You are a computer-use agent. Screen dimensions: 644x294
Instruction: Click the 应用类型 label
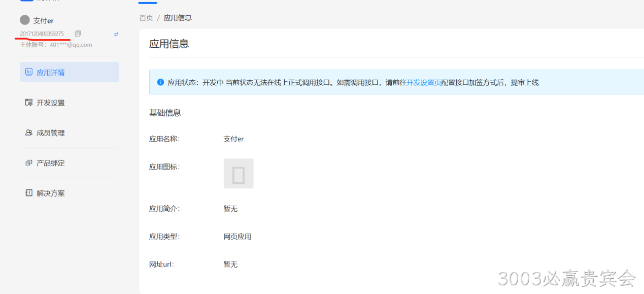point(164,237)
